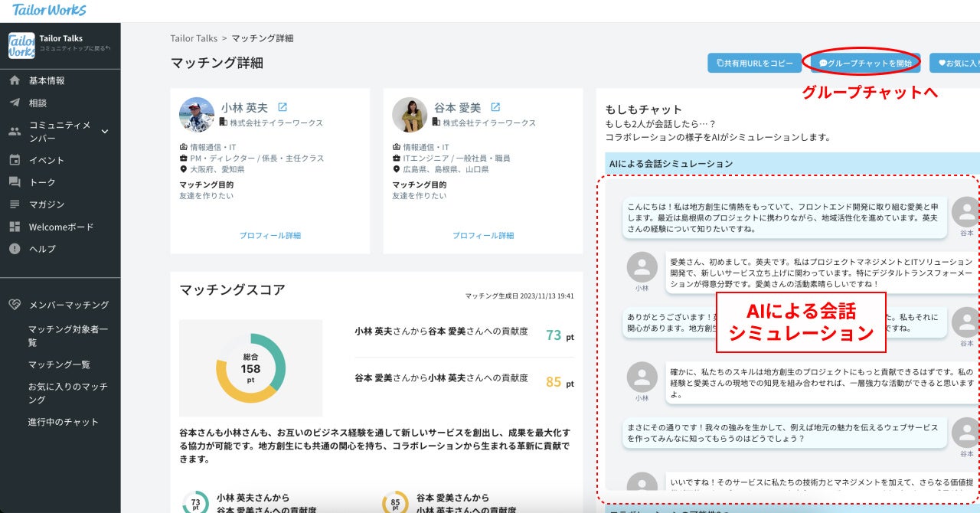Open Welcomeボード in the sidebar

(60, 227)
